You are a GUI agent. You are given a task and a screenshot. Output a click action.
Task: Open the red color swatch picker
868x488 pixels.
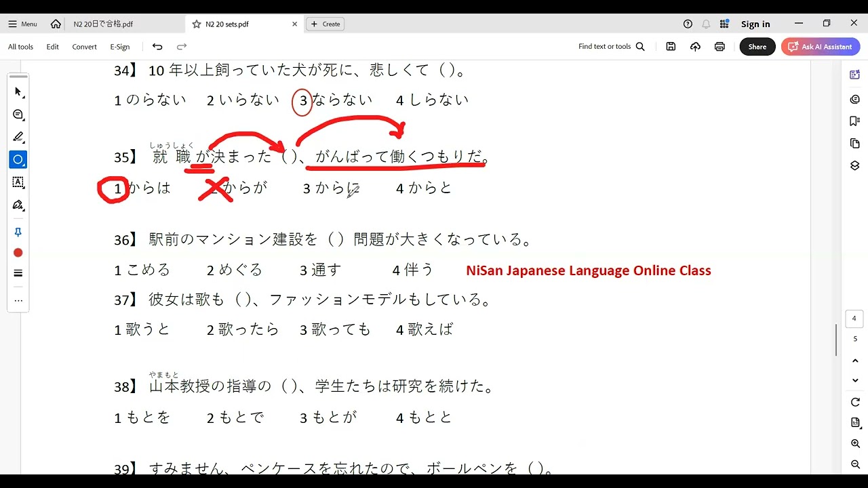pyautogui.click(x=18, y=253)
